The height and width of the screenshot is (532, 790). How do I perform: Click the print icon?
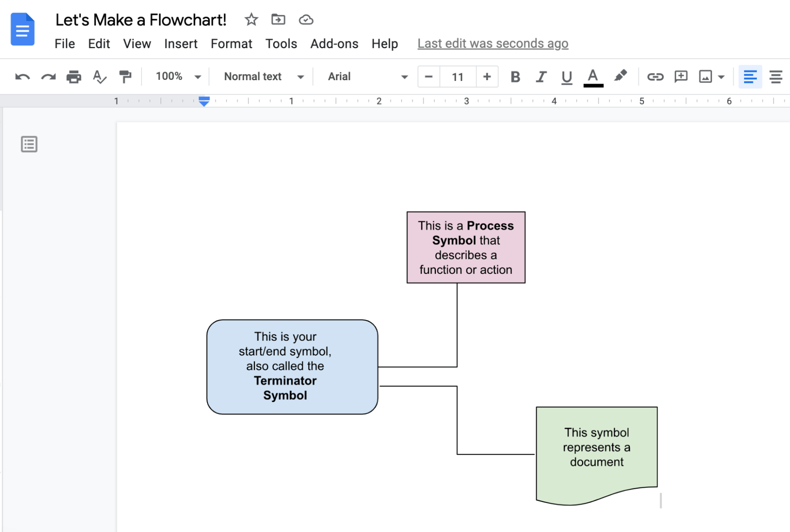click(x=74, y=77)
